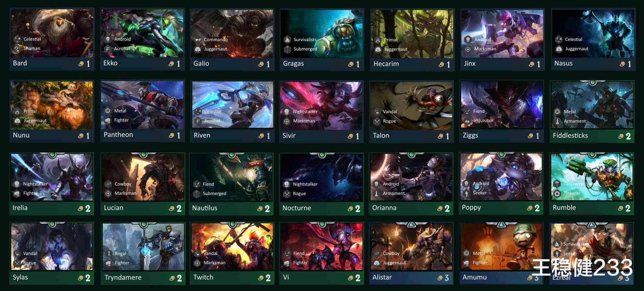Click the Metal trait icon on Pantheon's card

click(x=108, y=111)
